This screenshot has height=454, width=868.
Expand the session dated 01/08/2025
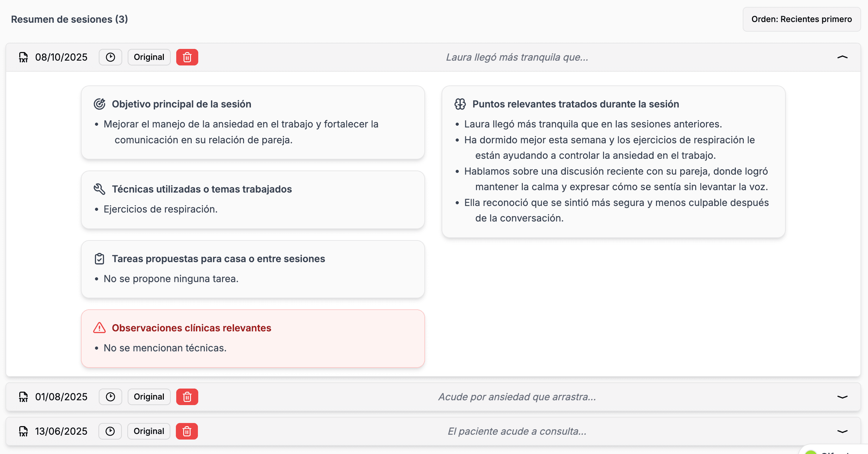[842, 396]
